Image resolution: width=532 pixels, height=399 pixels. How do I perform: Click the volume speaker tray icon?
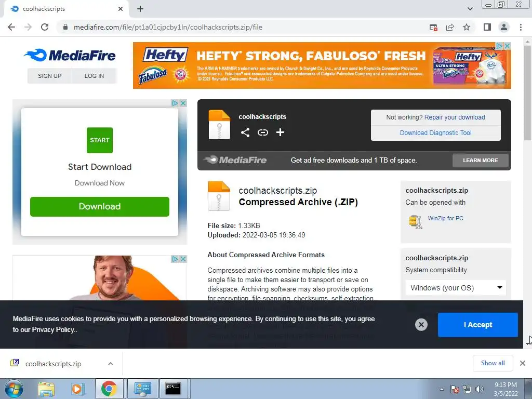point(480,389)
